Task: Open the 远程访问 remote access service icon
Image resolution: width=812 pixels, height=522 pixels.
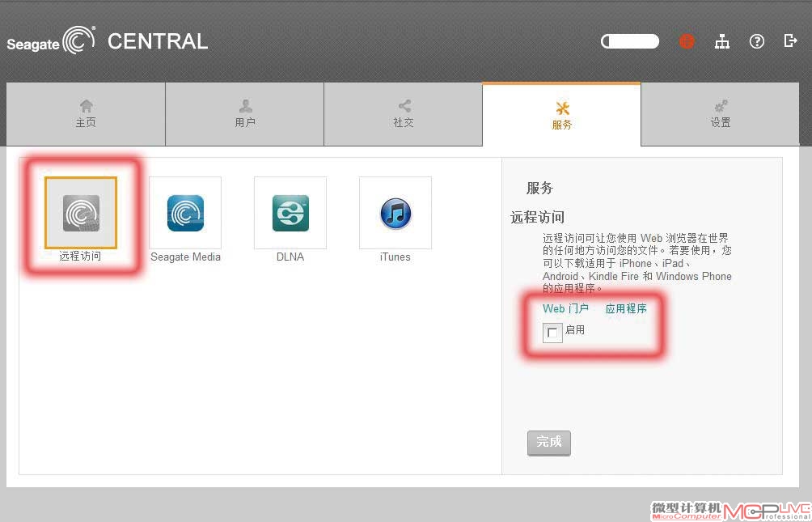Action: point(81,213)
